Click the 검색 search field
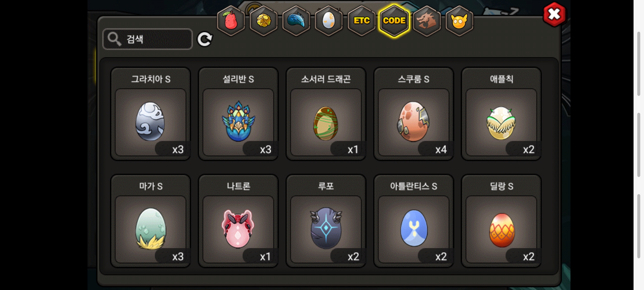This screenshot has width=644, height=290. (148, 39)
